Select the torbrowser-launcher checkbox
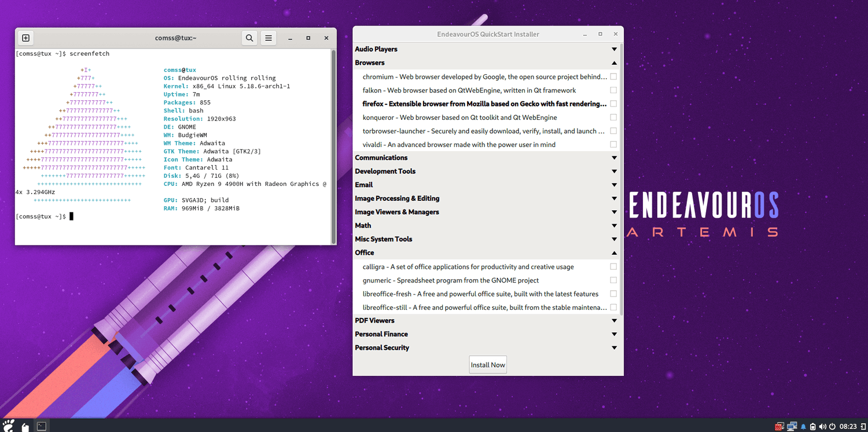 613,131
